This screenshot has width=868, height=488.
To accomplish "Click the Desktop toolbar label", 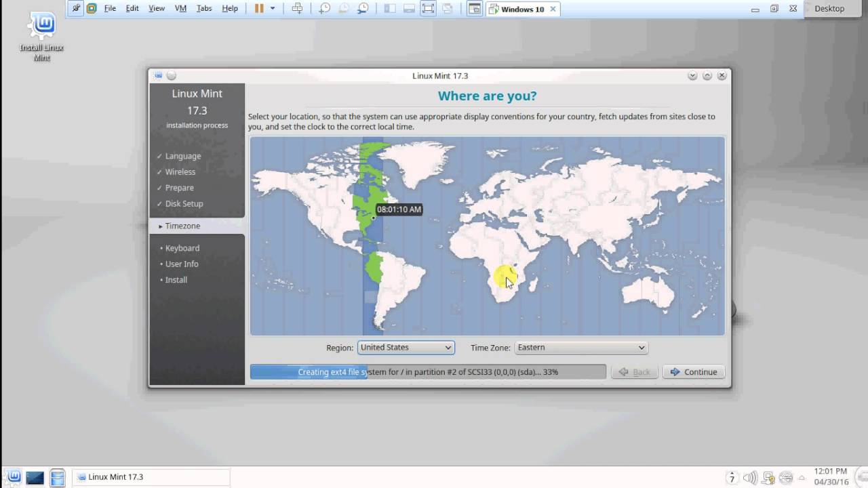I will (829, 9).
